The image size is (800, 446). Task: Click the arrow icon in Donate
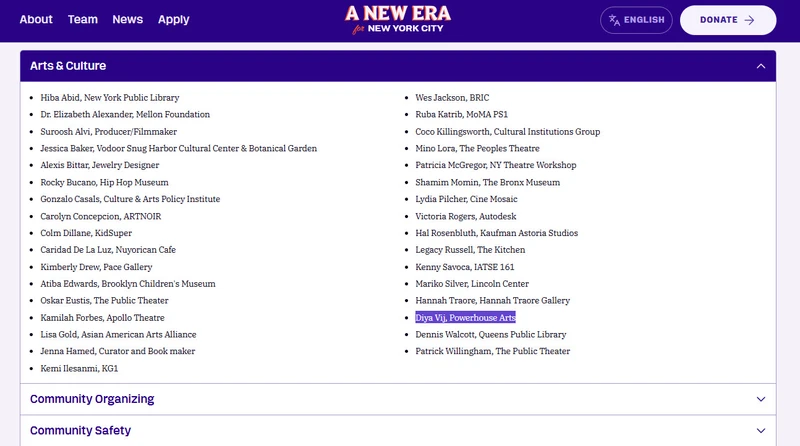pyautogui.click(x=749, y=20)
